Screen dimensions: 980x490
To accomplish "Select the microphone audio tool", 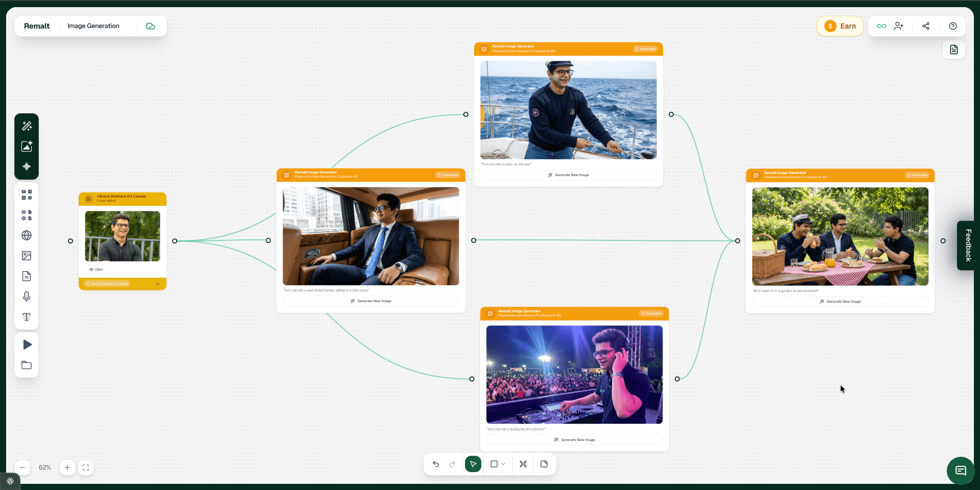I will point(27,297).
